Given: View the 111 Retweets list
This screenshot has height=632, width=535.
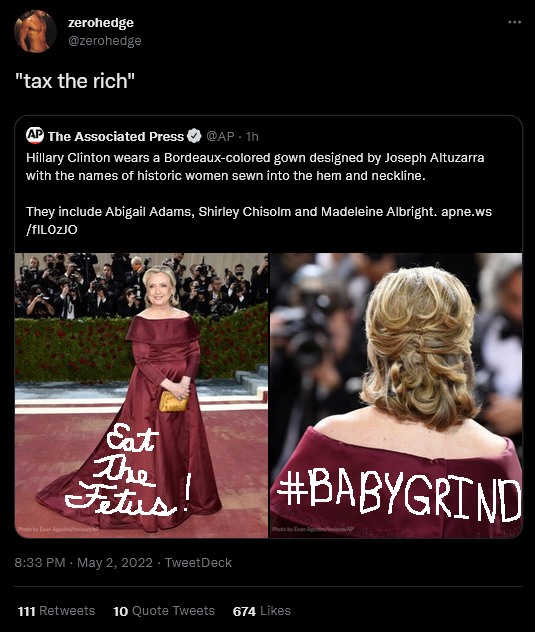Looking at the screenshot, I should click(x=56, y=611).
